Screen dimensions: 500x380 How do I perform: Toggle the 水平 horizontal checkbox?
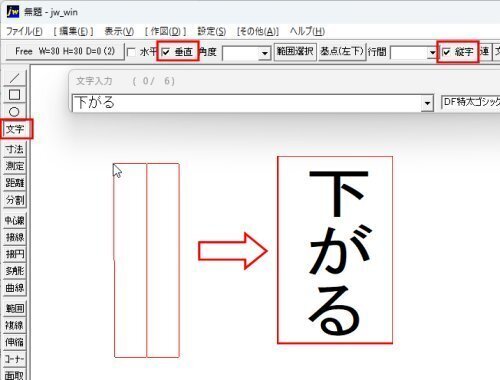pyautogui.click(x=131, y=52)
